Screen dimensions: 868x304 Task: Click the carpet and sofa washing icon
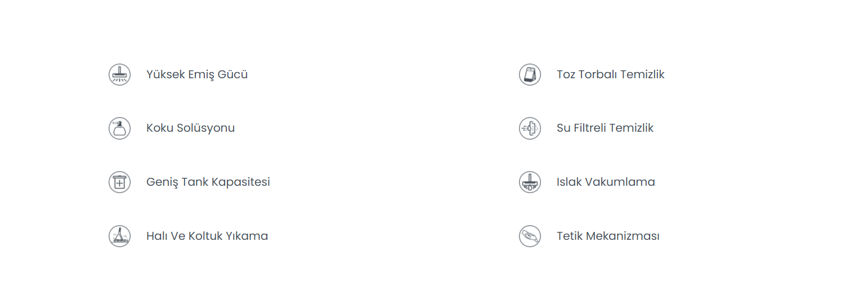(119, 236)
